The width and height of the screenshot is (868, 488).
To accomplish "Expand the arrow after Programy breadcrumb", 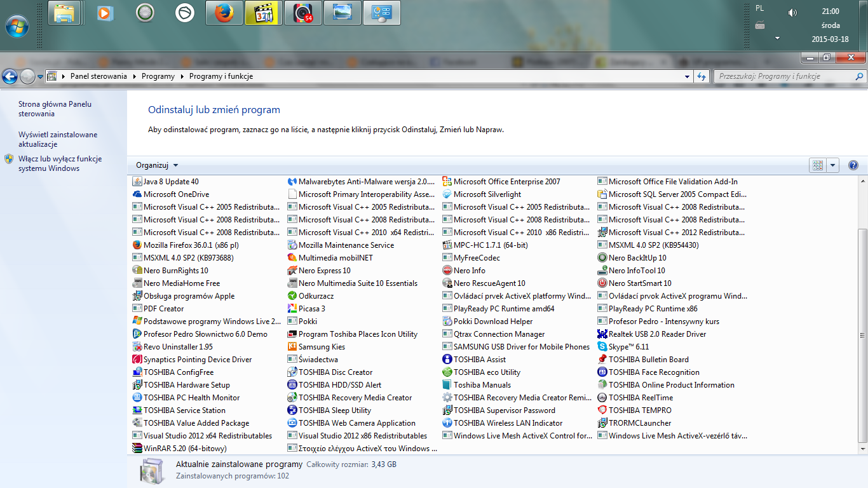I will 182,76.
